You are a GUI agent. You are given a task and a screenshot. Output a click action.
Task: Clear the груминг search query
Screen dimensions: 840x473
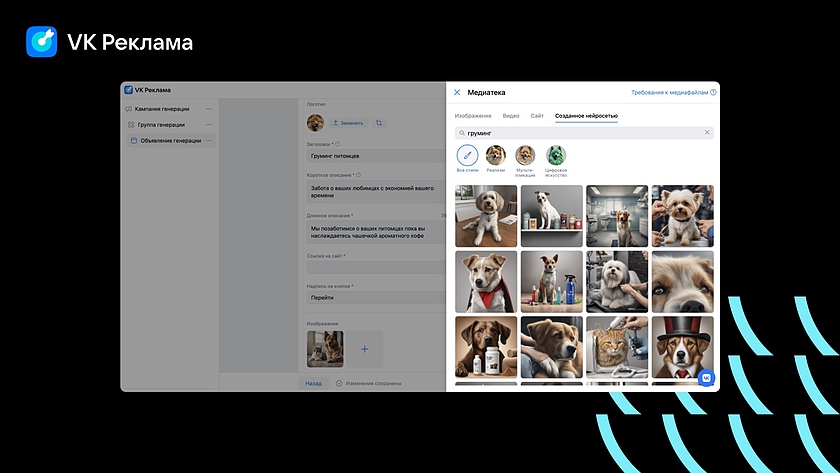(707, 132)
